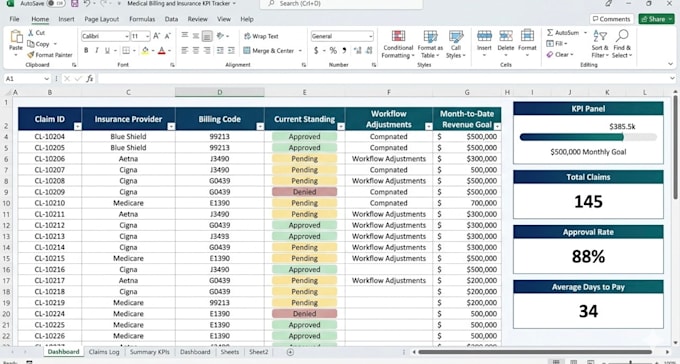The image size is (680, 364).
Task: Click the horizontal scrollbar at the bottom
Action: (x=535, y=352)
